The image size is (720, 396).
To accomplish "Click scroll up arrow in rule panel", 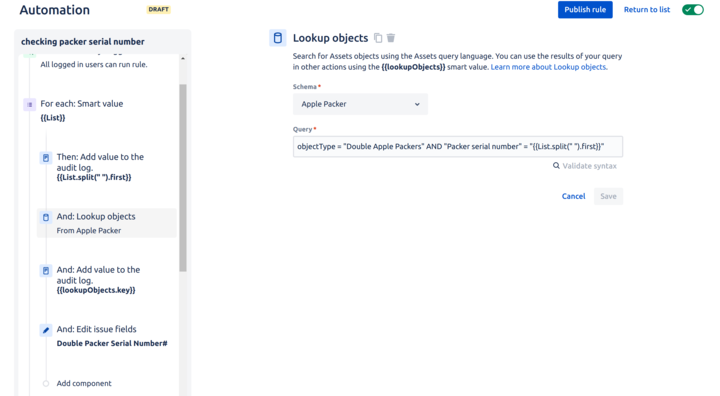I will (x=183, y=59).
